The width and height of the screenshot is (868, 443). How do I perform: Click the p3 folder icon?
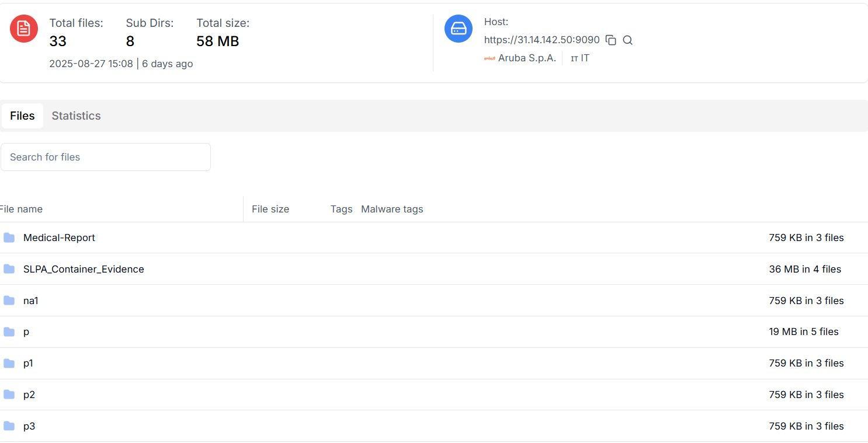click(x=9, y=426)
